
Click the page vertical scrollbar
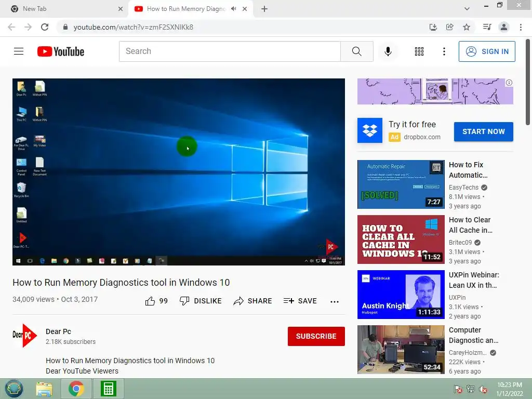coord(528,82)
